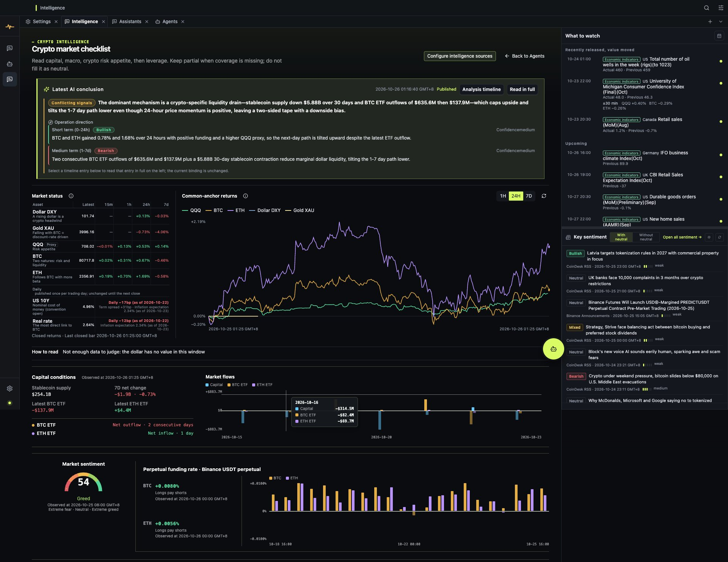Click the plus icon to add new tab
This screenshot has height=562, width=728.
tap(710, 22)
